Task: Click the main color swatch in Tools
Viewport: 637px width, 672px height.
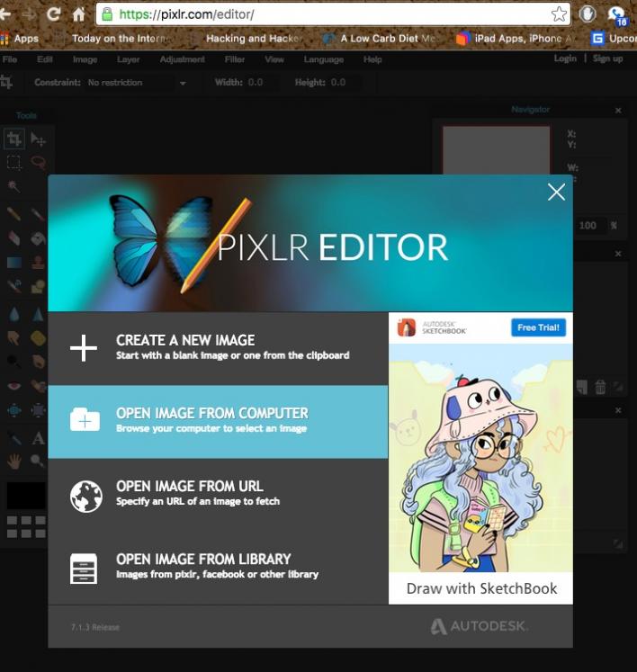Action: tap(26, 496)
